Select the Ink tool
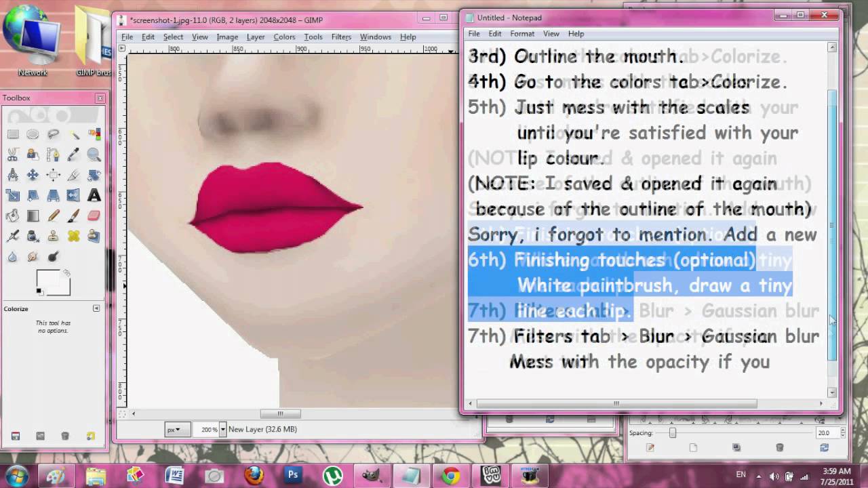The height and width of the screenshot is (488, 868). coord(33,236)
